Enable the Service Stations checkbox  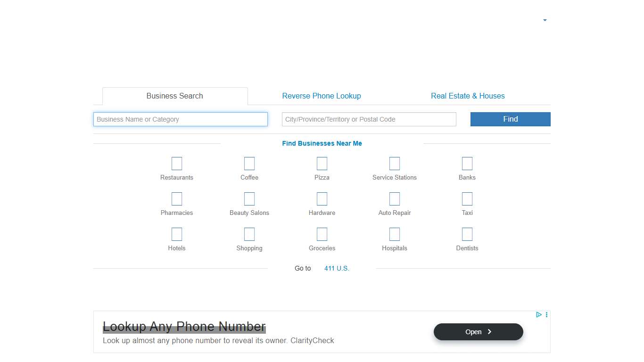pos(394,164)
